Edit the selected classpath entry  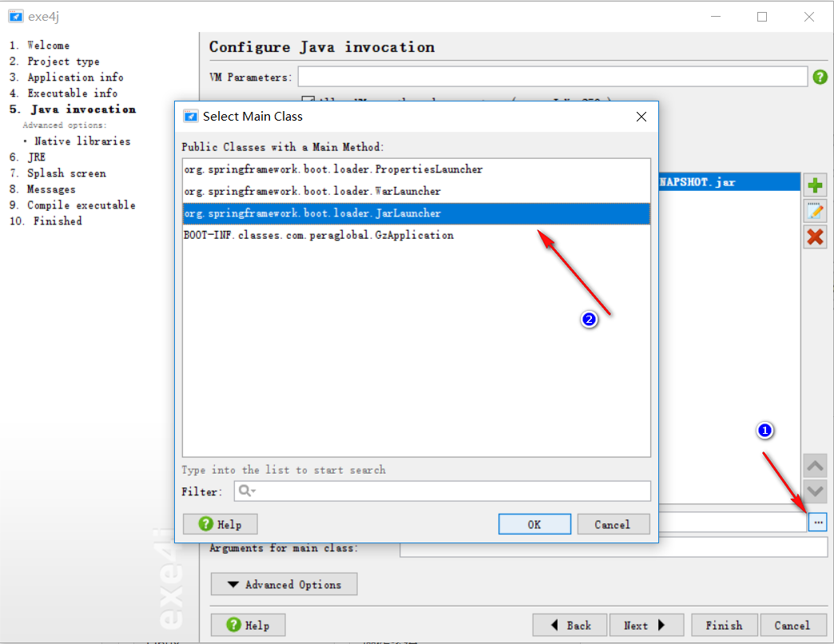pos(815,210)
